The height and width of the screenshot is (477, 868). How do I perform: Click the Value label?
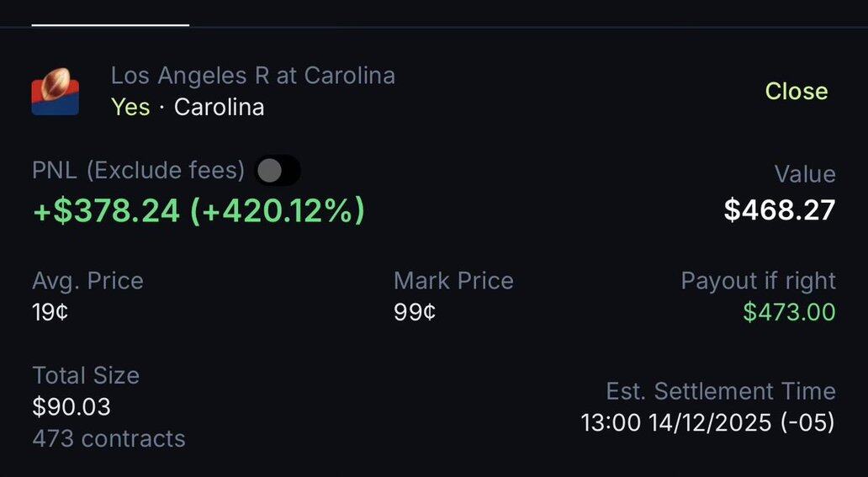805,174
